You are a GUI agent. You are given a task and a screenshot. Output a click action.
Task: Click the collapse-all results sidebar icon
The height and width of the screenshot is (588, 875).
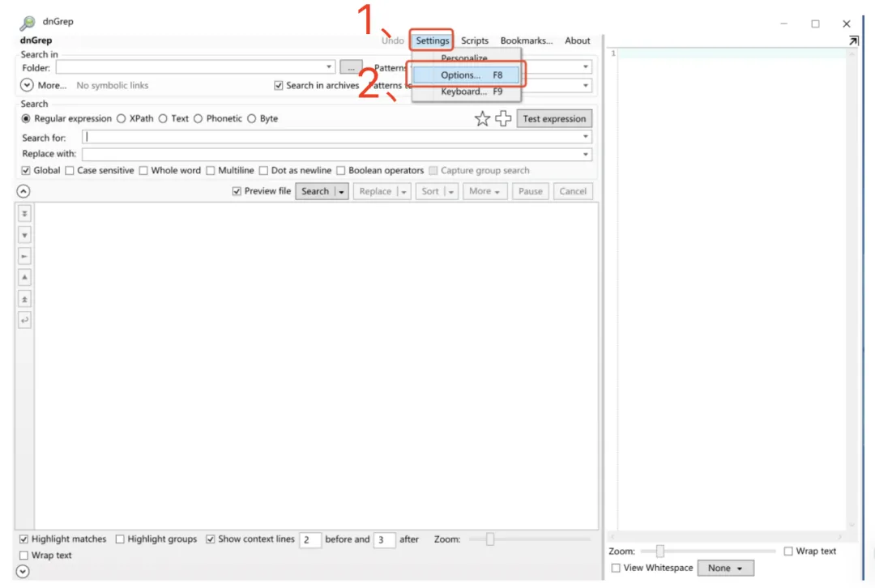pos(24,257)
